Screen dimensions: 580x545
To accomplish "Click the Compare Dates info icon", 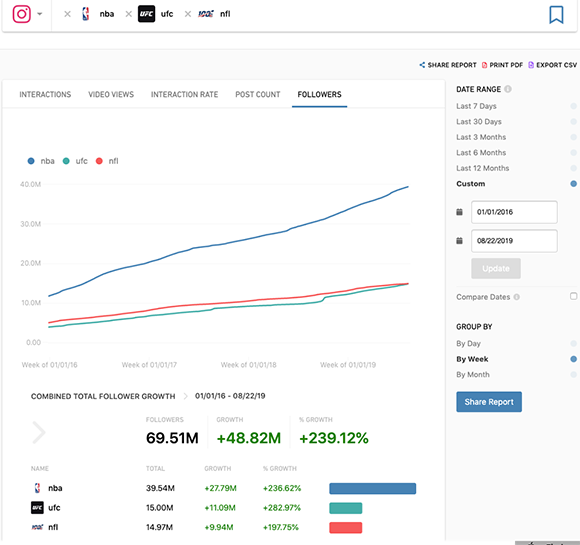I will pos(517,297).
